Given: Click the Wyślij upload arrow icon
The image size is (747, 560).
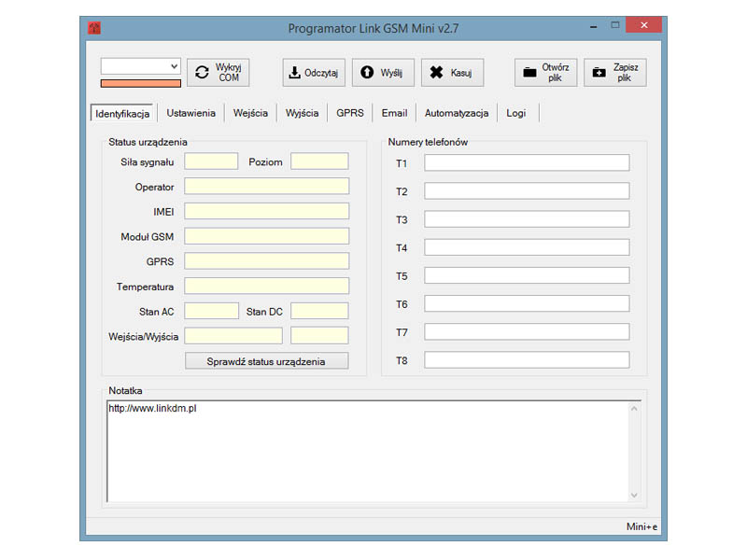Looking at the screenshot, I should tap(367, 73).
